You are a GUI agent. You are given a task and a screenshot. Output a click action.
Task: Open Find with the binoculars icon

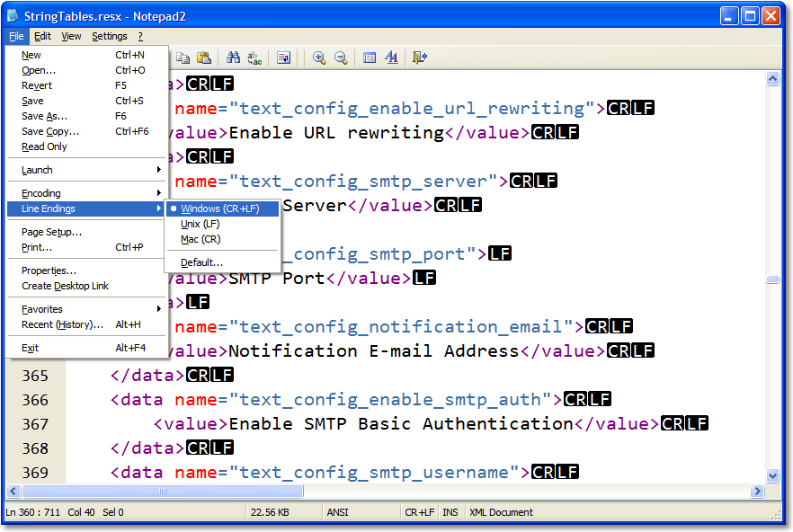(234, 58)
